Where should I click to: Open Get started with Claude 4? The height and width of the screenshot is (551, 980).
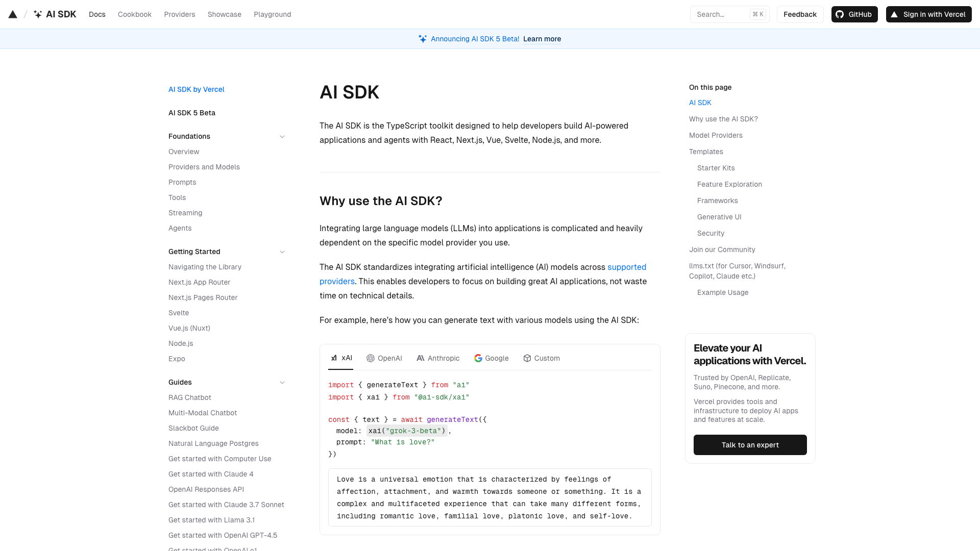click(211, 474)
